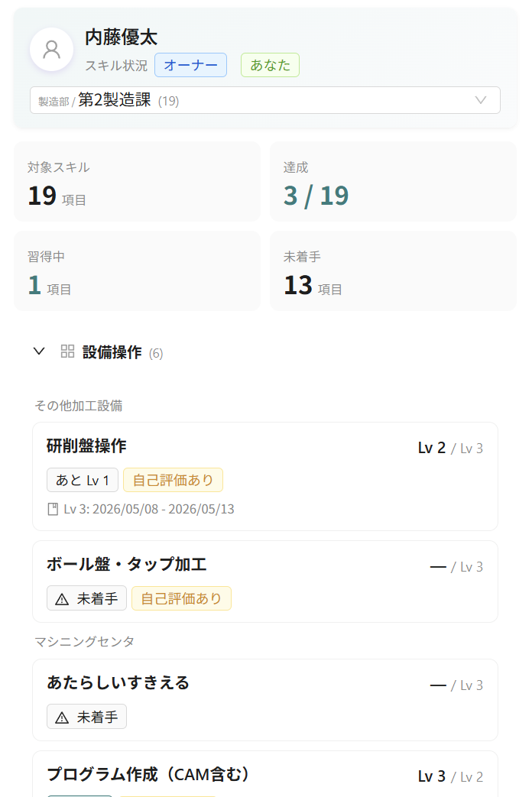Click 自己評価あり tag on 研削盤操作
Screen dimensions: 532x797
(x=173, y=480)
